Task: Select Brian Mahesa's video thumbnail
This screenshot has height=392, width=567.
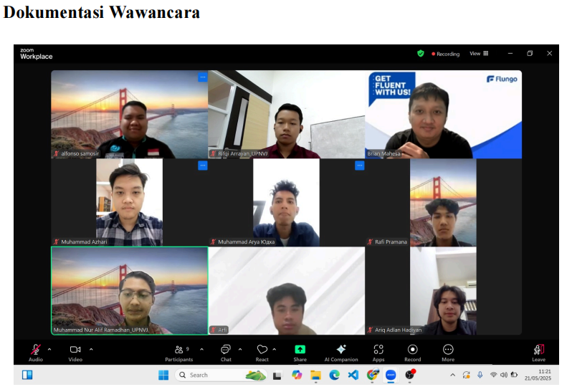Action: 443,115
